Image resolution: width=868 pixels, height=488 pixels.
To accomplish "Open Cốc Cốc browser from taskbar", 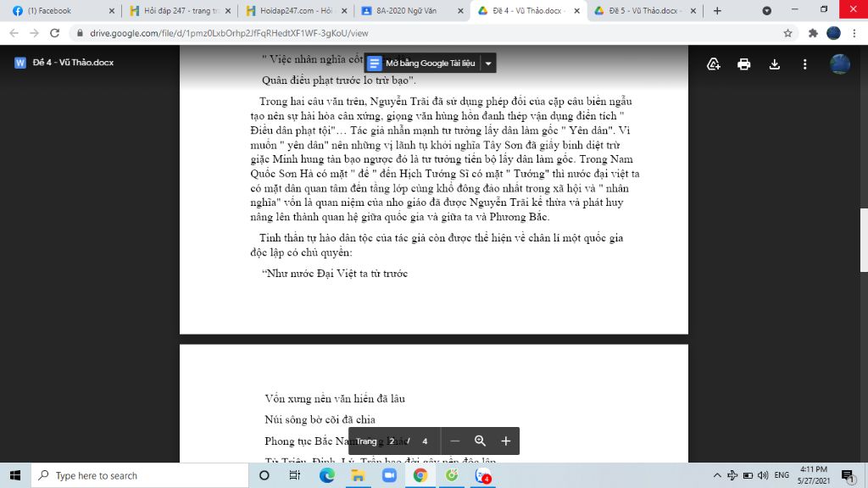I will (452, 475).
